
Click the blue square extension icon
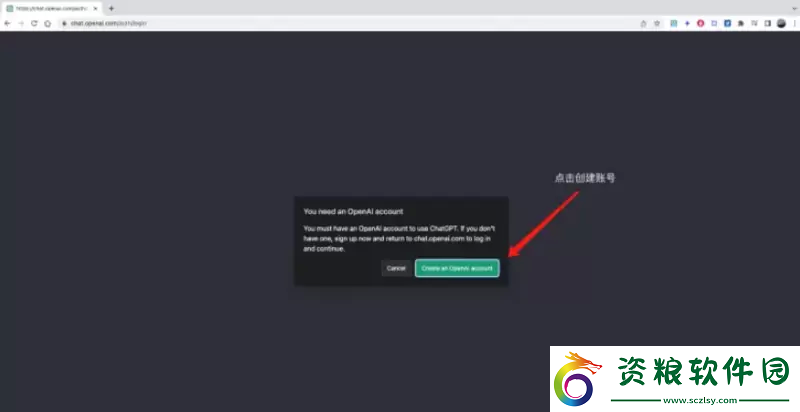[728, 23]
